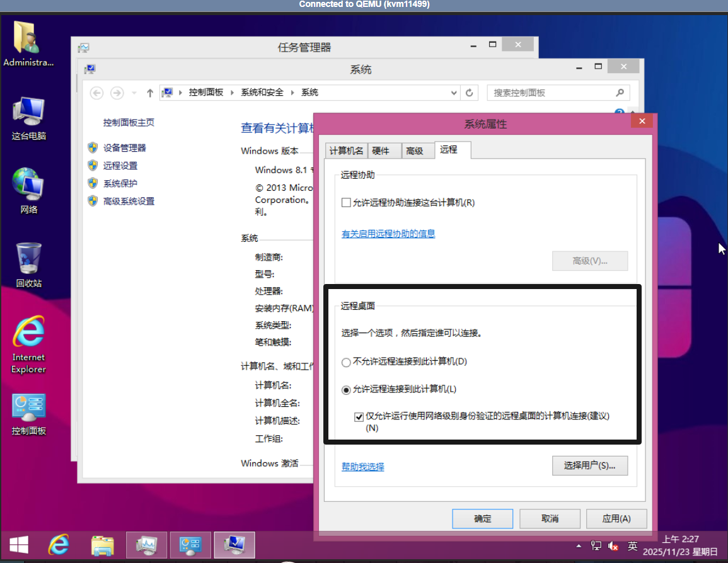The image size is (728, 563).
Task: Click the Windows Start button
Action: tap(18, 544)
